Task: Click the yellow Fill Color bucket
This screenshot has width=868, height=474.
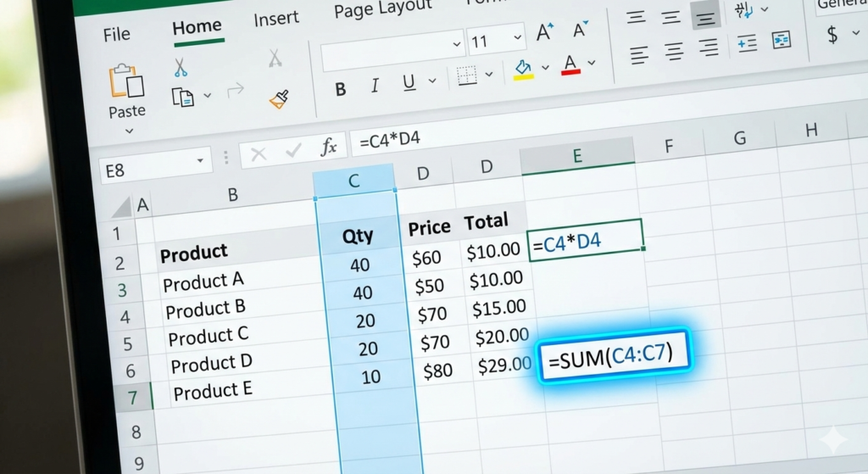Action: 523,68
